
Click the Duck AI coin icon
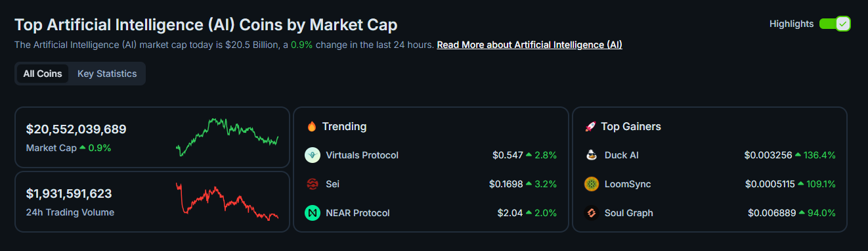[x=592, y=155]
